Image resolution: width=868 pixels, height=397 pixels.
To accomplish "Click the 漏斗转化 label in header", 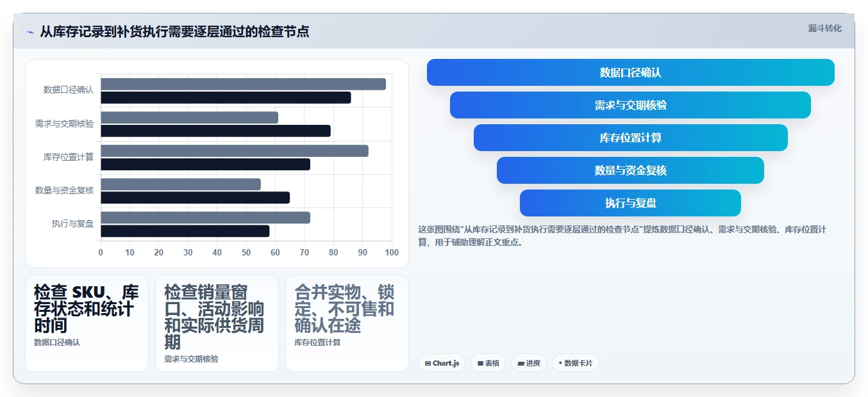I will [x=824, y=29].
